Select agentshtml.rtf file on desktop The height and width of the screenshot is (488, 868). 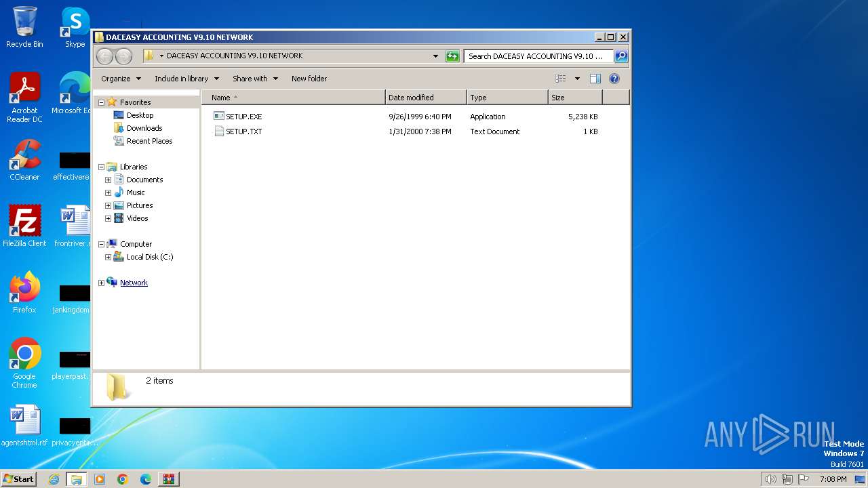coord(24,426)
